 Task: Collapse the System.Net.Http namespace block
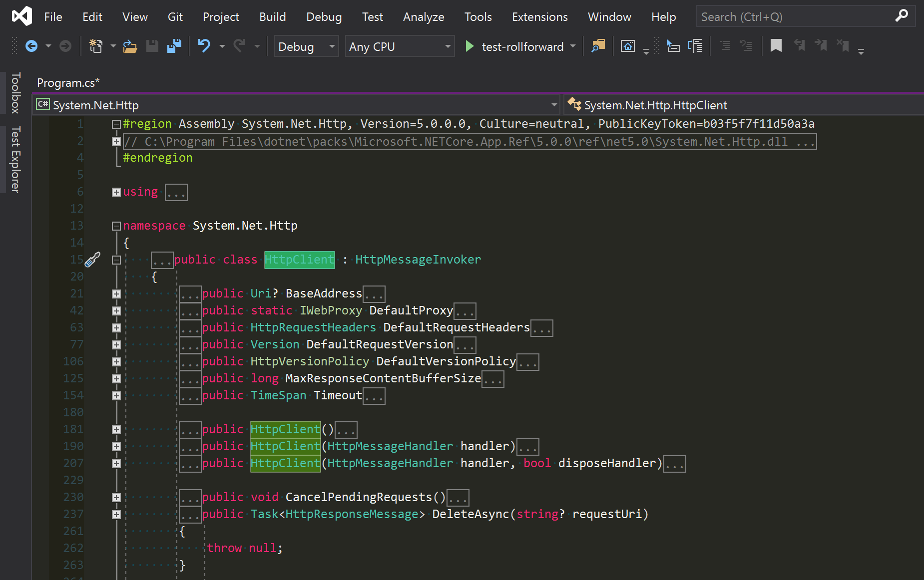tap(116, 226)
